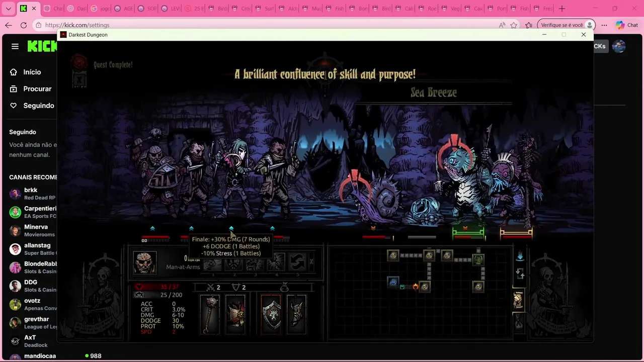Open Seguindo in Kick sidebar
Viewport: 644px width, 362px height.
38,106
